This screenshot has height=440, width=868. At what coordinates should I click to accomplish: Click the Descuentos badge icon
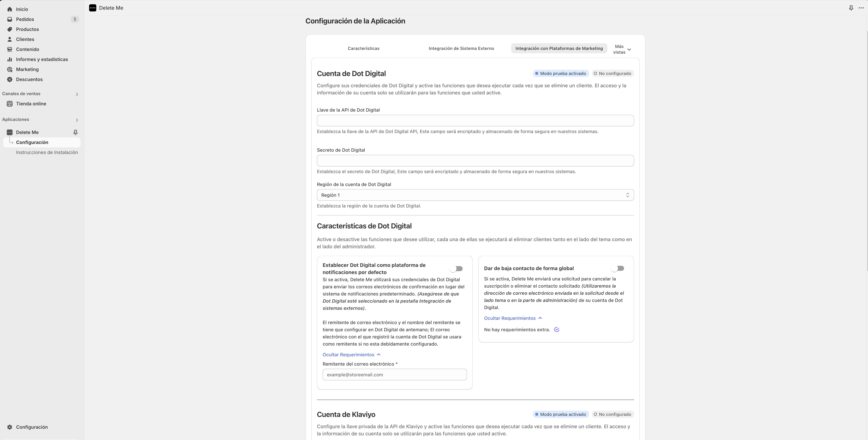click(10, 79)
